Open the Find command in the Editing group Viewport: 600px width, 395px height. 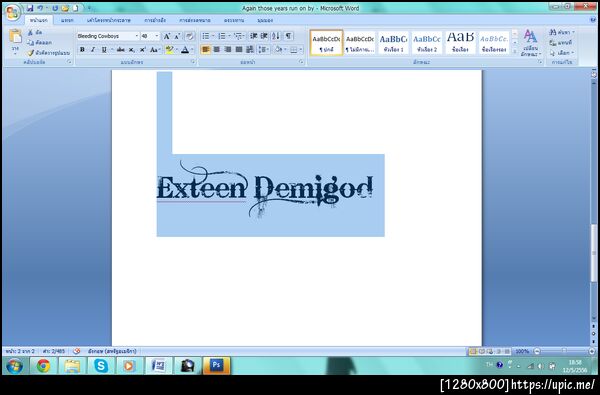[562, 33]
